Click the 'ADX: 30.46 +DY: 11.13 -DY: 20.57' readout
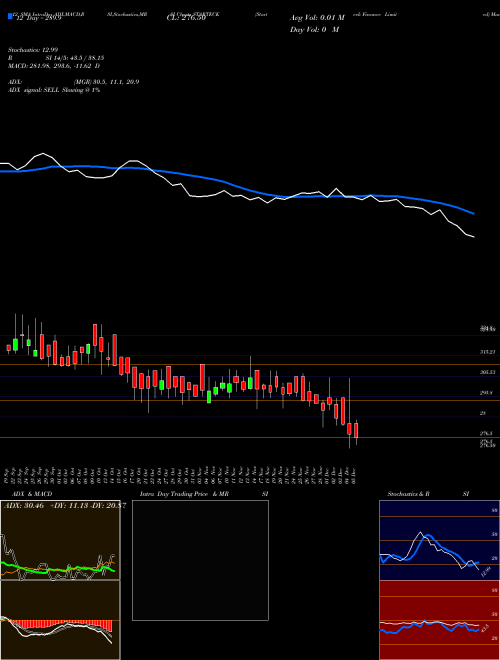500x660 pixels. (x=65, y=506)
